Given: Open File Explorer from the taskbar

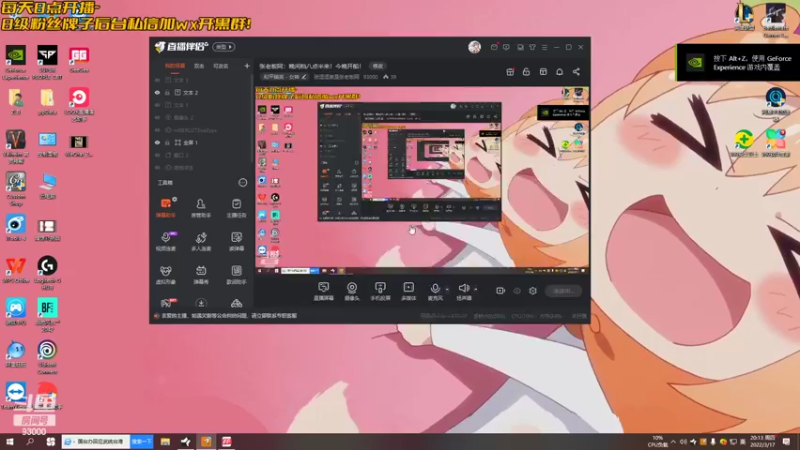Looking at the screenshot, I should pyautogui.click(x=165, y=442).
